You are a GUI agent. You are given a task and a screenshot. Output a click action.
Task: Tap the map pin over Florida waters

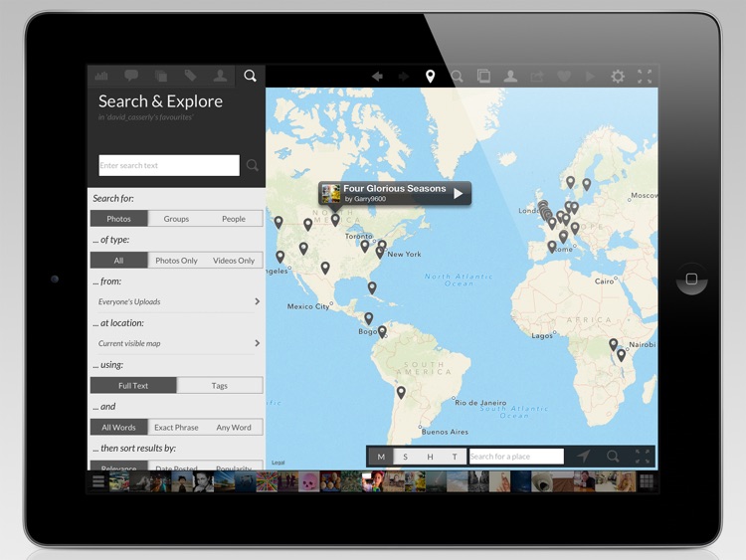pos(372,287)
